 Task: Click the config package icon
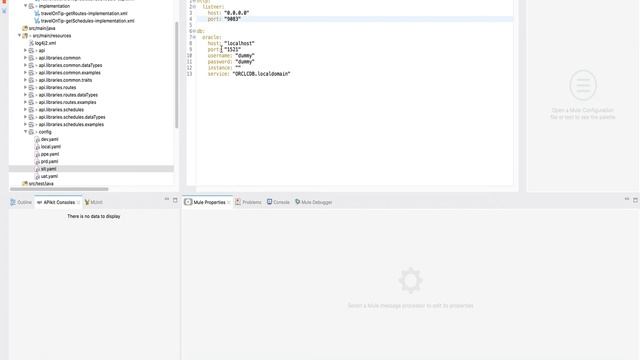click(x=31, y=132)
